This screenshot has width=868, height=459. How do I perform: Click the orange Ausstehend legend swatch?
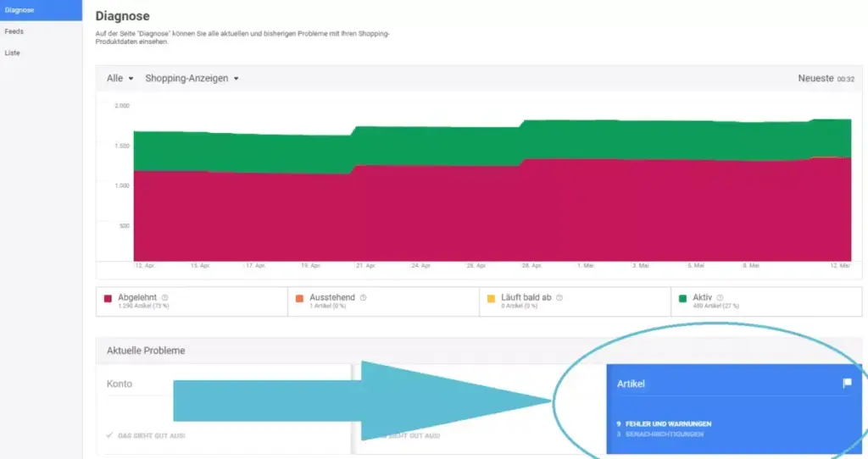pos(299,299)
